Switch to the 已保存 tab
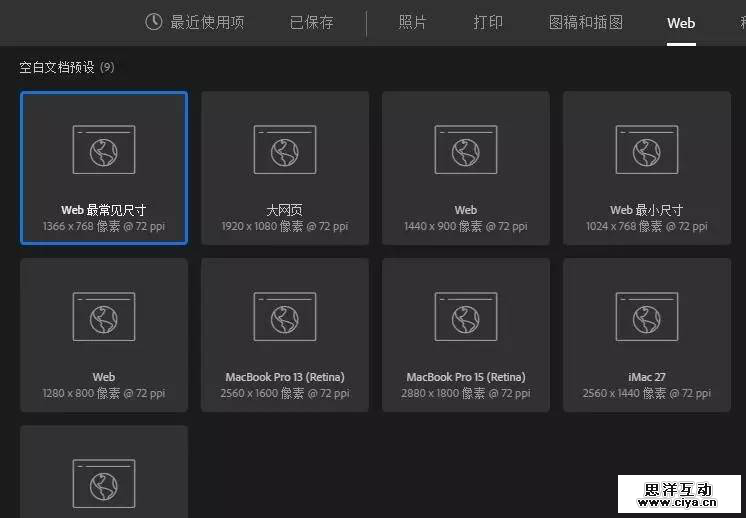Image resolution: width=746 pixels, height=518 pixels. click(312, 22)
